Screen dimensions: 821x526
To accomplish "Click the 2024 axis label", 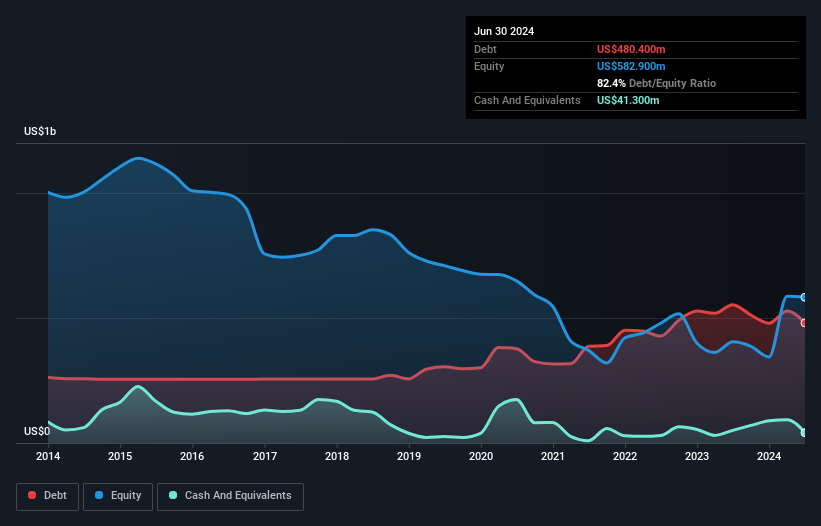I will (x=769, y=456).
